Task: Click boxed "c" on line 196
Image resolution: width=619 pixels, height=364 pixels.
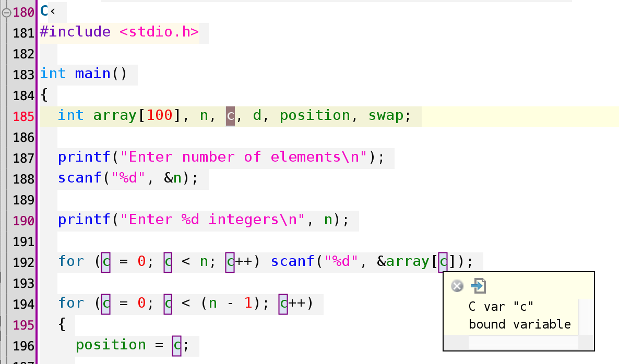Action: click(x=177, y=346)
